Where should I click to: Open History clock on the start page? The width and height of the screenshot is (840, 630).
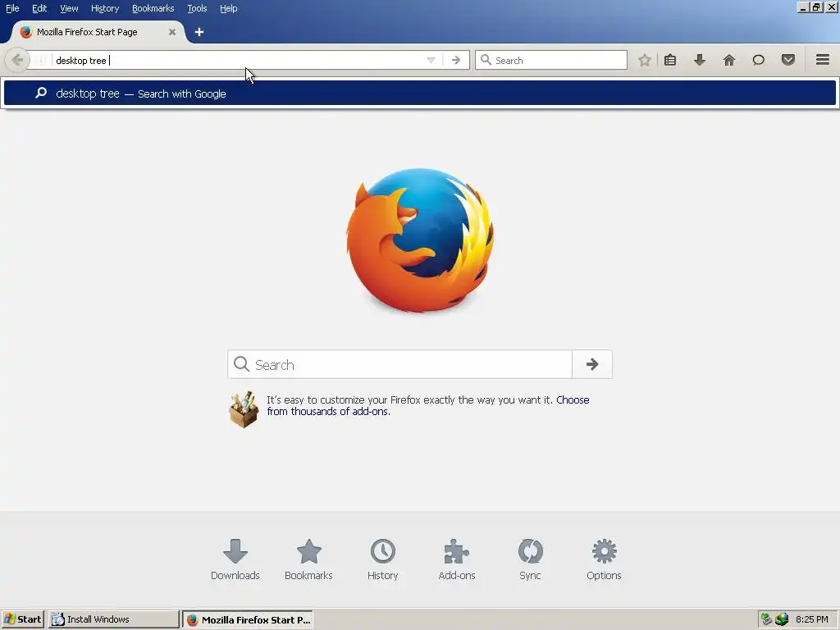pyautogui.click(x=382, y=559)
